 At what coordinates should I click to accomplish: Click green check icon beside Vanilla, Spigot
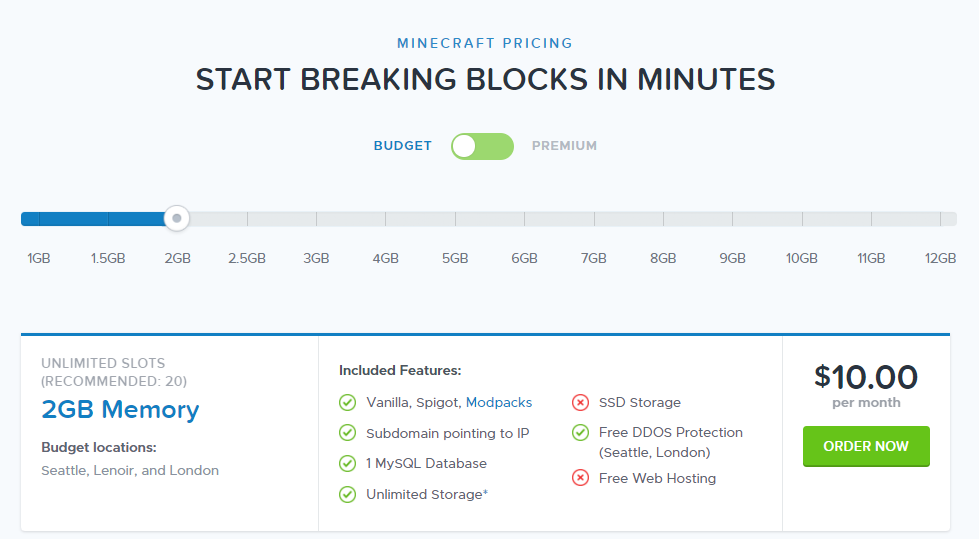pyautogui.click(x=348, y=402)
